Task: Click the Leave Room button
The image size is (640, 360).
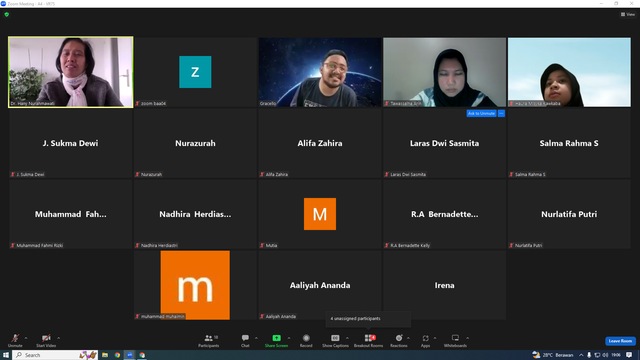Action: (620, 341)
